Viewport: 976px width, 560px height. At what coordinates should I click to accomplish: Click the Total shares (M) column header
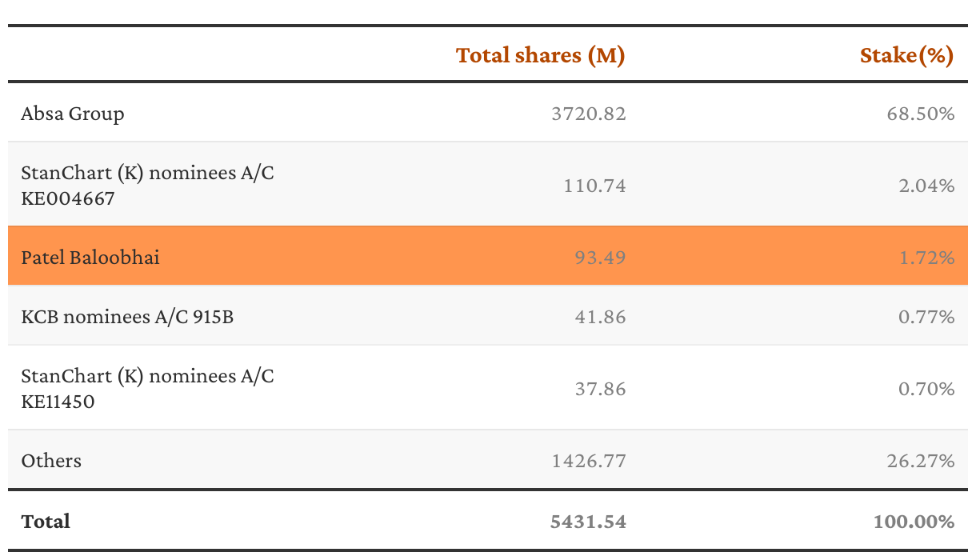tap(540, 55)
